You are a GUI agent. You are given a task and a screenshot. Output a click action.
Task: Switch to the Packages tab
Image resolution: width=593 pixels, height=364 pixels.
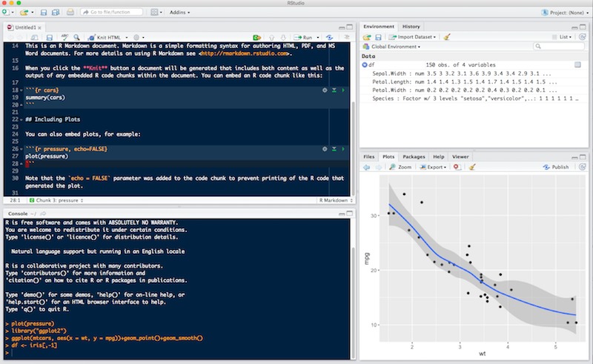coord(414,157)
